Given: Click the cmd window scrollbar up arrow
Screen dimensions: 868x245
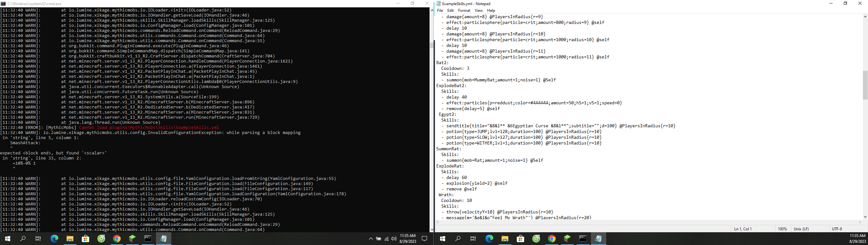Looking at the screenshot, I should click(432, 11).
